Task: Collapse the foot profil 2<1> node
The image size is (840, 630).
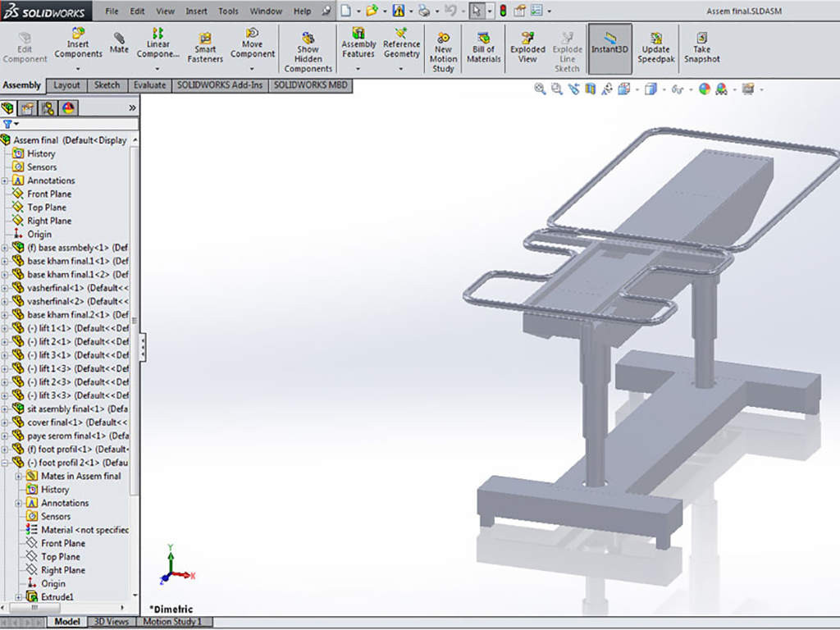Action: [x=5, y=463]
